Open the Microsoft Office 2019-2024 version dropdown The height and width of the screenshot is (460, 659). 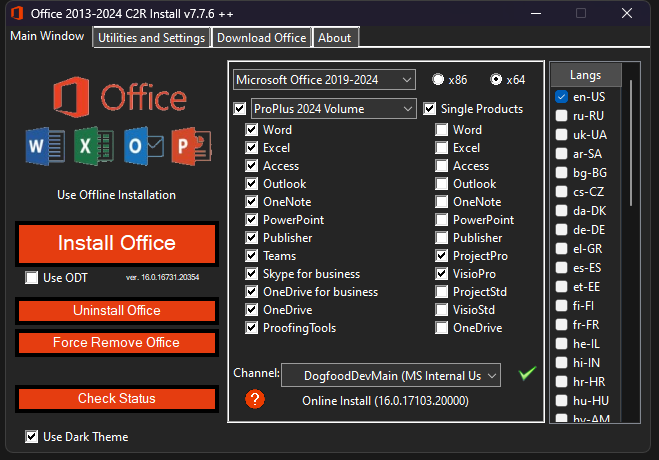[324, 79]
